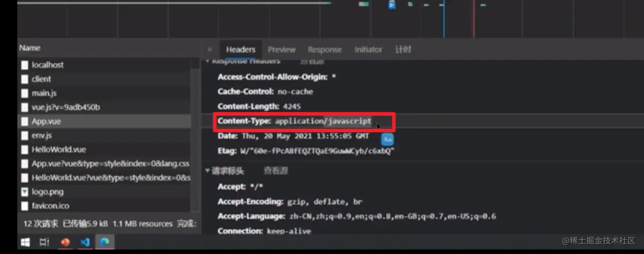Click the Connection keep-alive header
Image resolution: width=644 pixels, height=254 pixels.
pyautogui.click(x=264, y=231)
